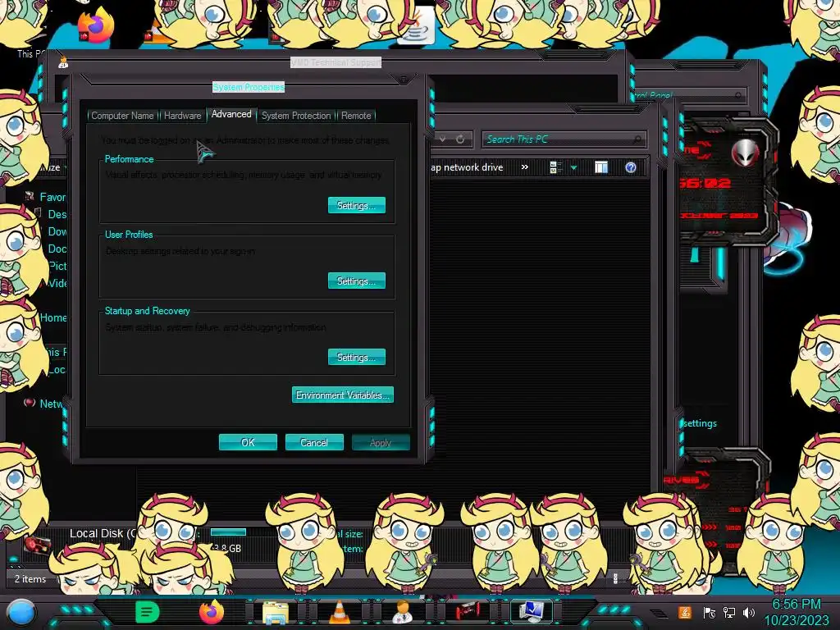Click the Favorites star icon in sidebar
The width and height of the screenshot is (840, 630).
coord(30,197)
